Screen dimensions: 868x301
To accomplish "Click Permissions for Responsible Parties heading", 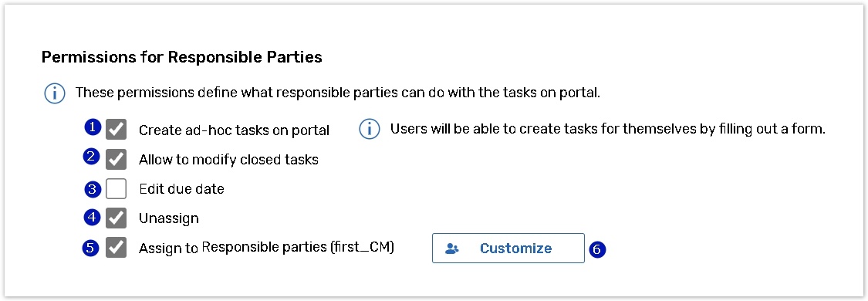I will (x=182, y=57).
